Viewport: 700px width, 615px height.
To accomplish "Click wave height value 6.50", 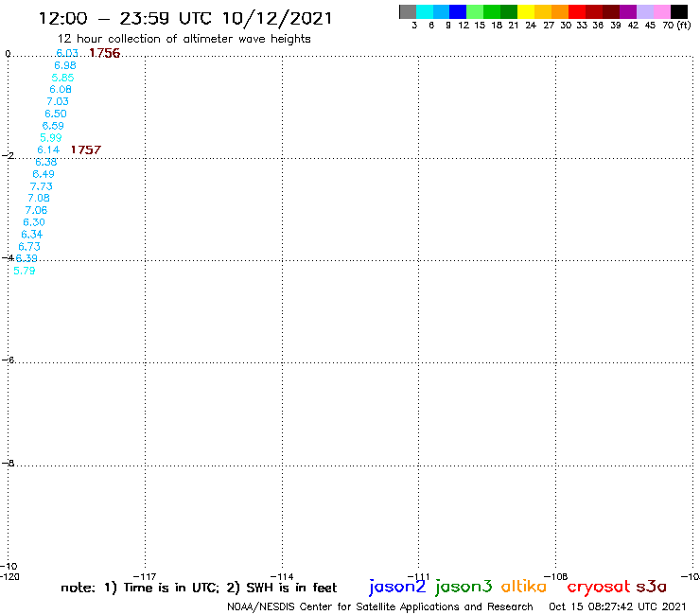I will (56, 114).
